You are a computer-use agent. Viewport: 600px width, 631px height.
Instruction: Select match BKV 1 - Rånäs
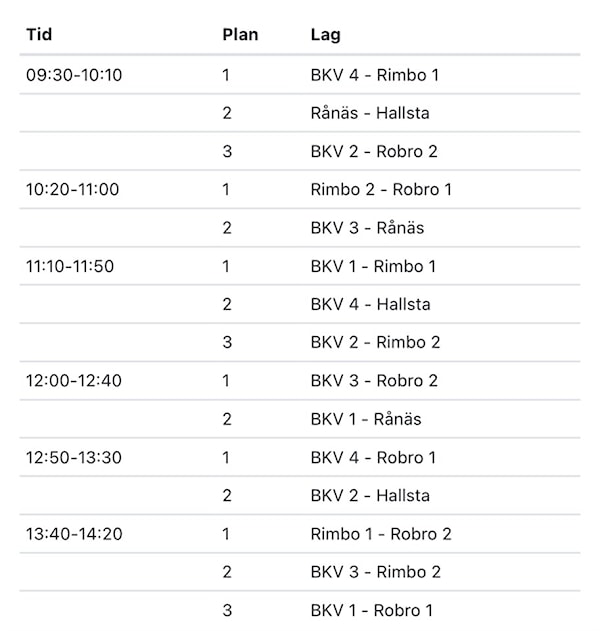click(366, 419)
